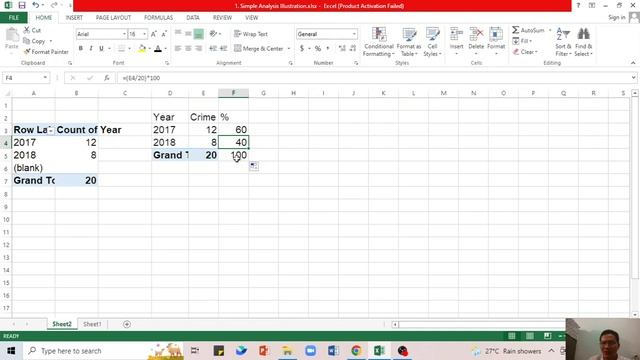Click the Sign in link
The width and height of the screenshot is (640, 360).
point(616,18)
